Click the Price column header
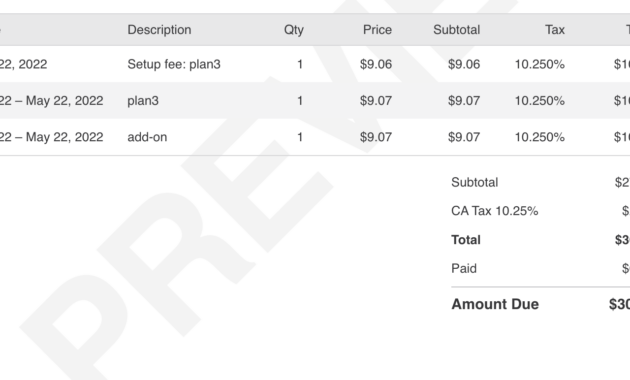Viewport: 630px width, 380px height. pyautogui.click(x=377, y=30)
